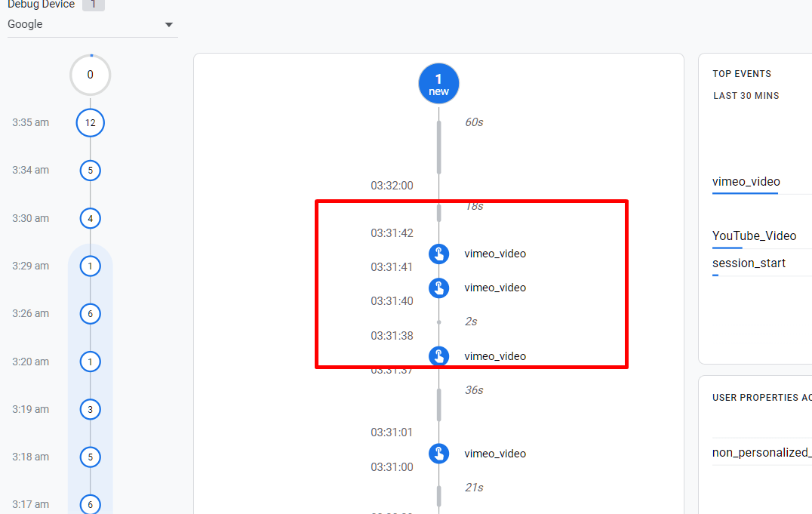This screenshot has width=812, height=514.
Task: Select the 3:29 am minute bubble
Action: (90, 266)
